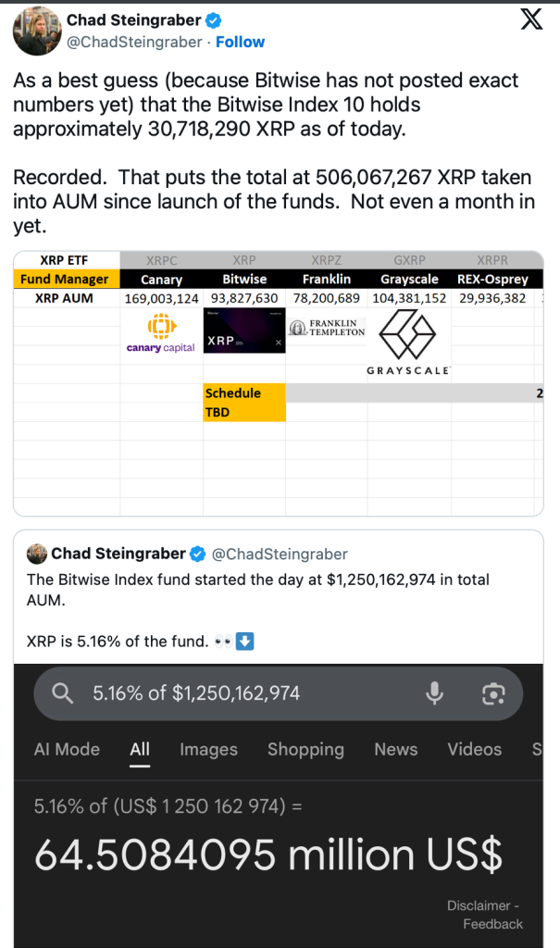
Task: Open the @ChadSteingraber handle link
Action: tap(133, 42)
